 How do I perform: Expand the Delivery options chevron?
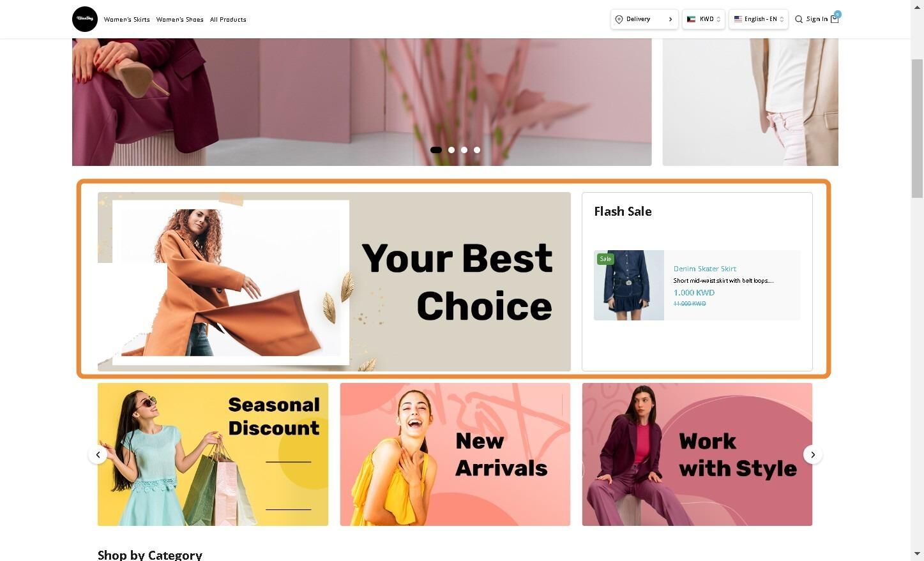pos(670,19)
